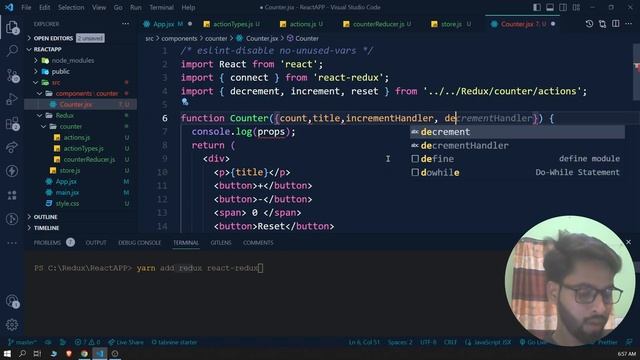
Task: Click the open changes icon in editor toolbar
Action: [x=602, y=24]
